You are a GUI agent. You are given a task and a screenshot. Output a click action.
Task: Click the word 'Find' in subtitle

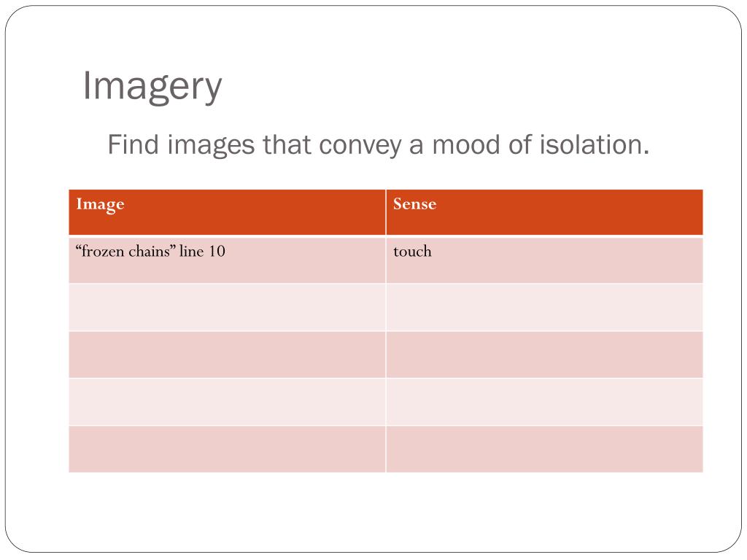point(133,144)
